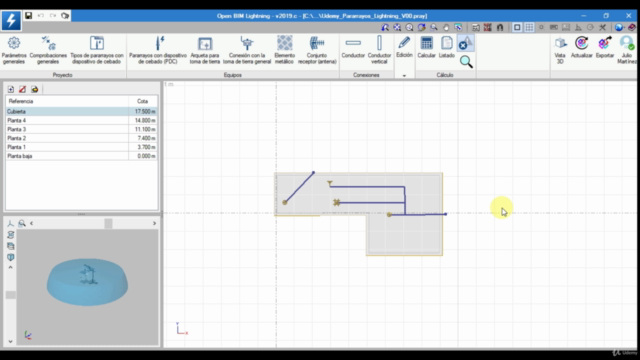Screen dimensions: 640x360
Task: Expand the 3D panel right arrow
Action: (154, 223)
